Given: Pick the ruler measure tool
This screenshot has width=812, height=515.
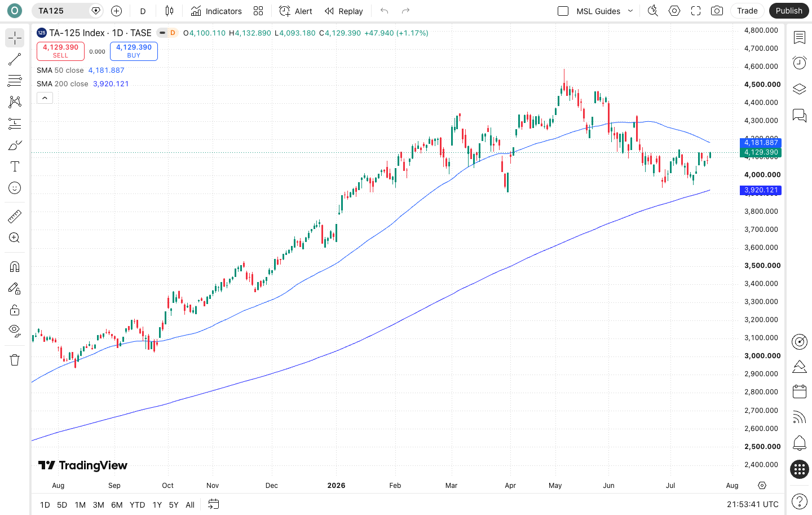Looking at the screenshot, I should pos(15,216).
